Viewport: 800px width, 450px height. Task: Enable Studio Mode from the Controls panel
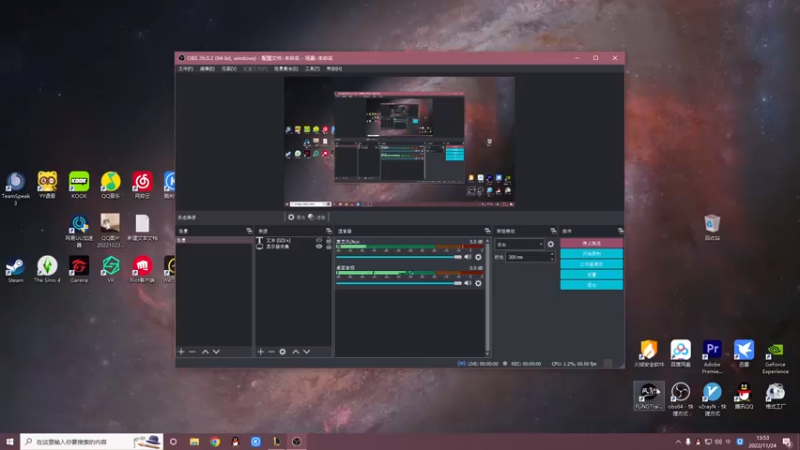[x=591, y=264]
